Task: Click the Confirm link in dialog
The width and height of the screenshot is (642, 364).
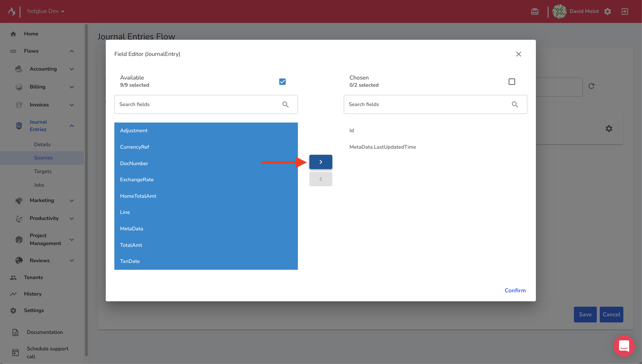Action: 515,290
